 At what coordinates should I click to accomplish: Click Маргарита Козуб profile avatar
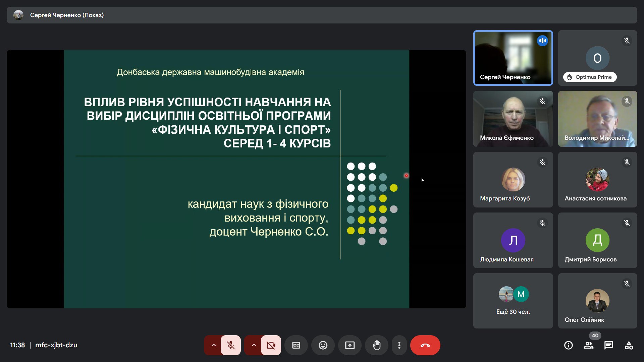[x=513, y=179]
